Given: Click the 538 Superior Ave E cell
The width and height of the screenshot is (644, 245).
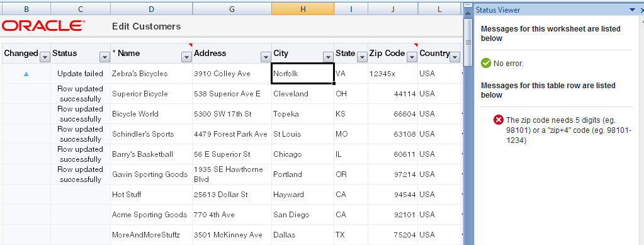Looking at the screenshot, I should click(232, 94).
